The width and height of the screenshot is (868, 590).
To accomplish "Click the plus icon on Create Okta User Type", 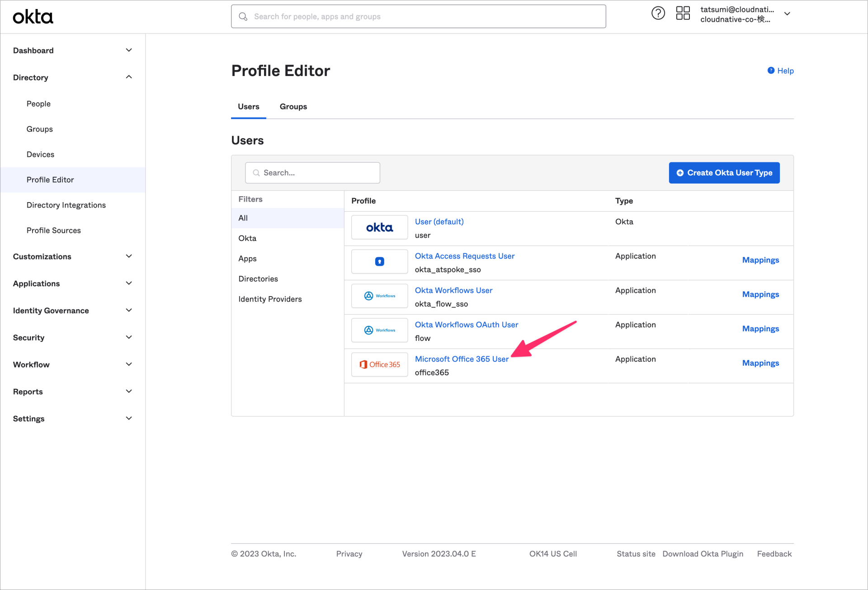I will [x=680, y=173].
